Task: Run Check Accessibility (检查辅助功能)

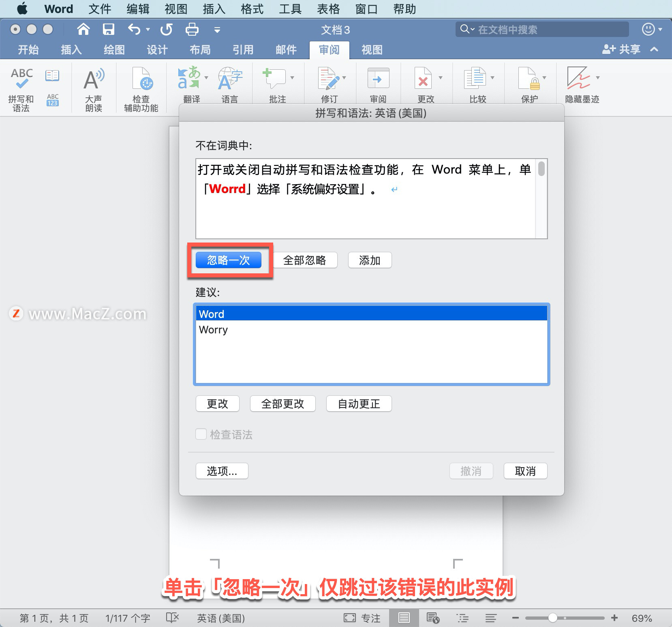Action: tap(141, 89)
